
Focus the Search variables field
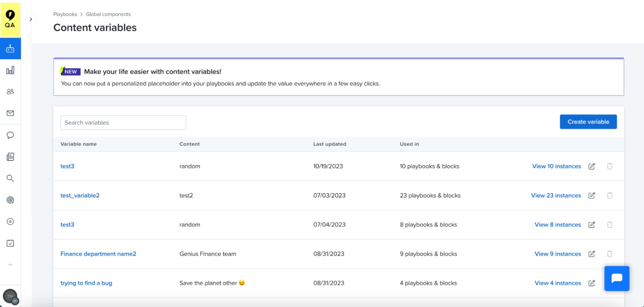[123, 123]
